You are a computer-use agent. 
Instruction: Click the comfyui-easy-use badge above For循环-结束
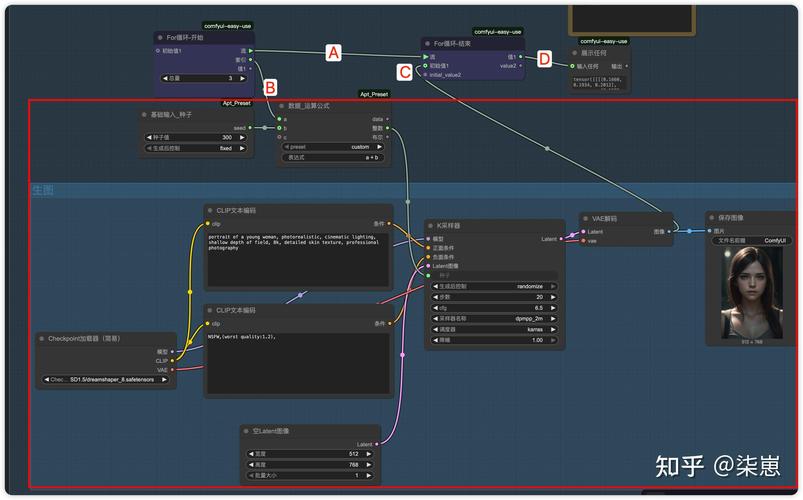tap(498, 32)
